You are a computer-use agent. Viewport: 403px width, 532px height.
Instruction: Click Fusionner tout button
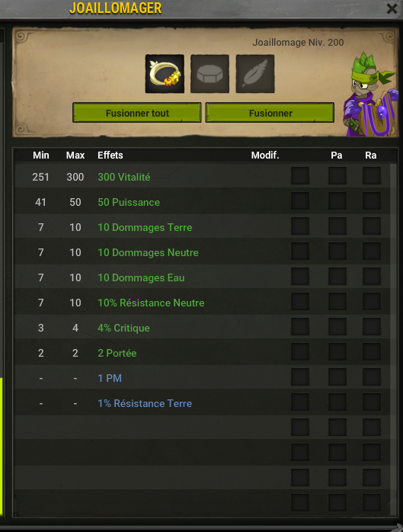tap(137, 113)
